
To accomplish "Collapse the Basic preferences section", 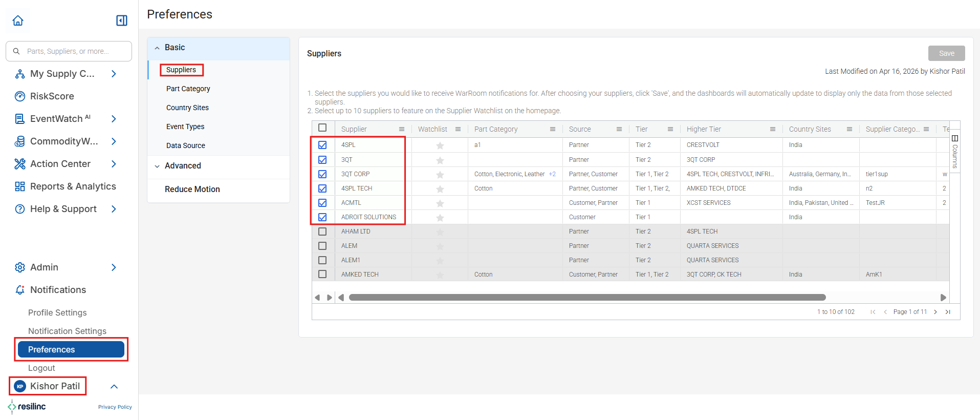I will tap(157, 48).
